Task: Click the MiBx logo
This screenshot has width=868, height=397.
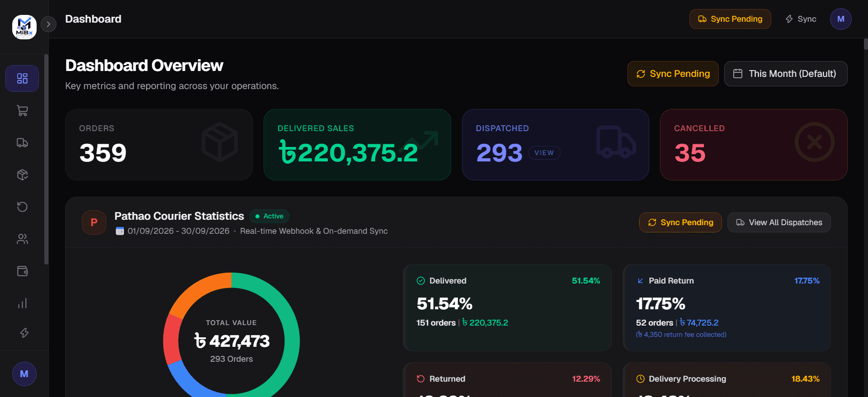Action: tap(24, 27)
